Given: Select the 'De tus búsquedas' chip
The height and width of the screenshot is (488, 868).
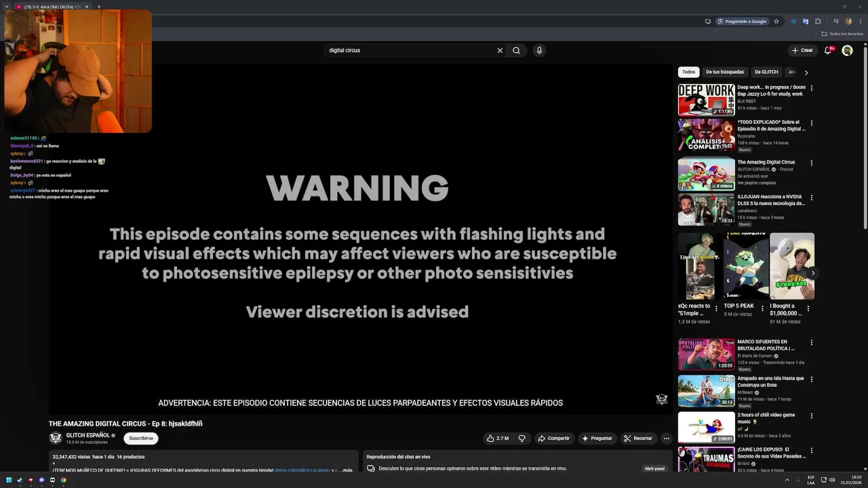Looking at the screenshot, I should click(725, 72).
